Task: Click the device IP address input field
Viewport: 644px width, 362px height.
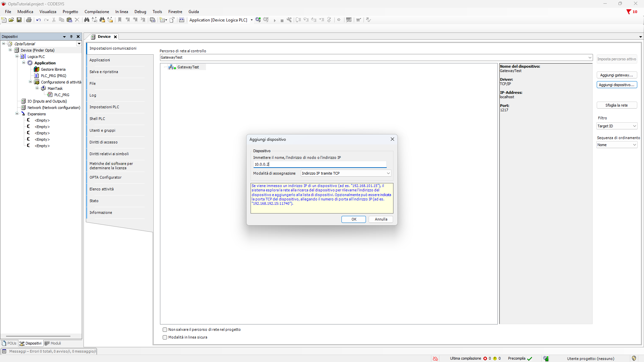Action: (x=320, y=164)
